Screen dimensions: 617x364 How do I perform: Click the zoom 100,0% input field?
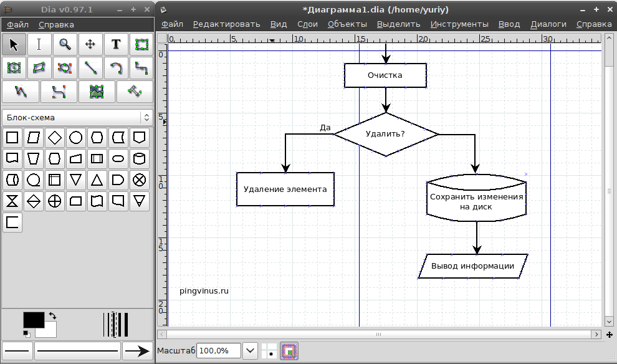tap(218, 351)
